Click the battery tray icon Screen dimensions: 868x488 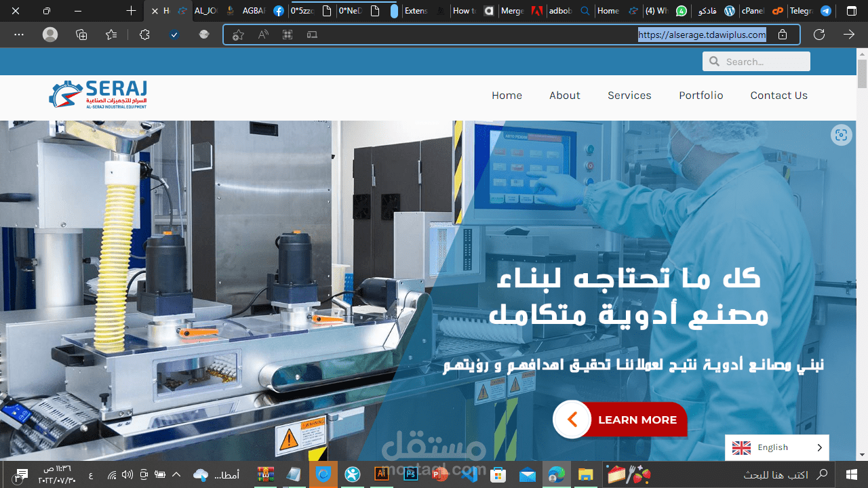(x=161, y=474)
